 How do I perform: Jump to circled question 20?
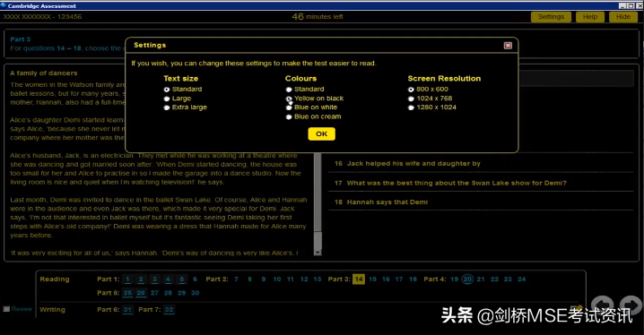(x=467, y=279)
